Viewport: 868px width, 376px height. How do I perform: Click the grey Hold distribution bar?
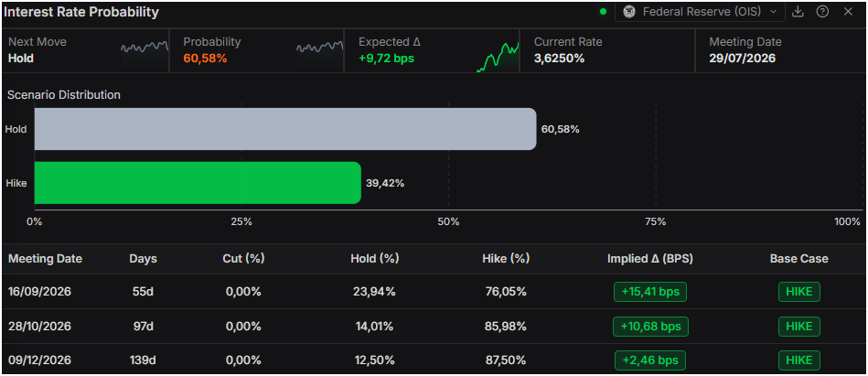(285, 129)
